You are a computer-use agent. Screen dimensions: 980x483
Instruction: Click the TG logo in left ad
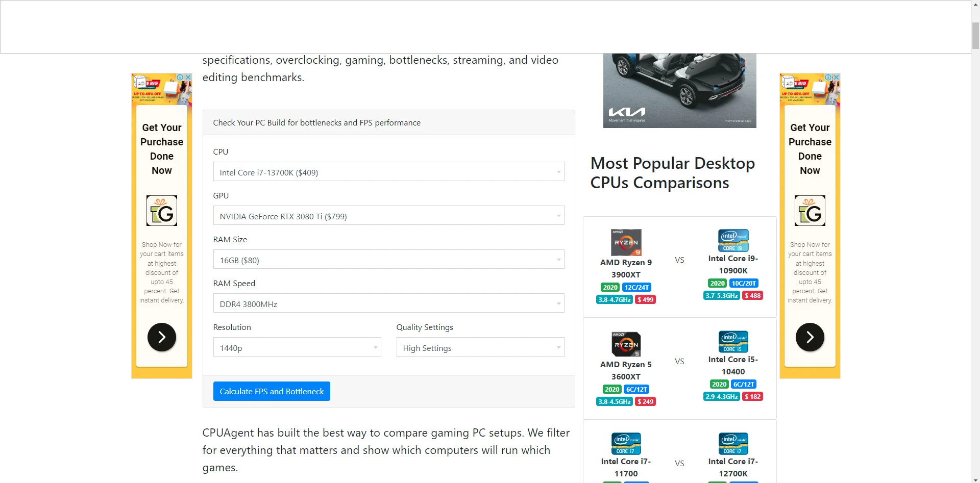pyautogui.click(x=162, y=211)
